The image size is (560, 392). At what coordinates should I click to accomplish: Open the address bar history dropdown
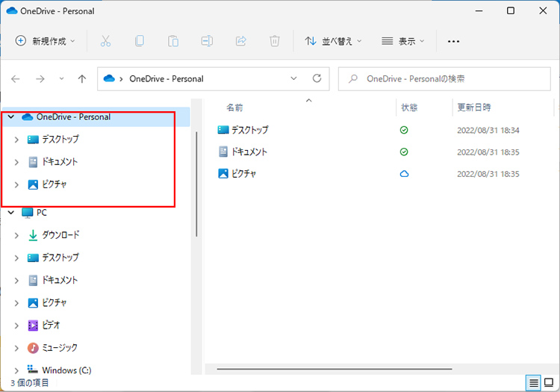coord(294,78)
